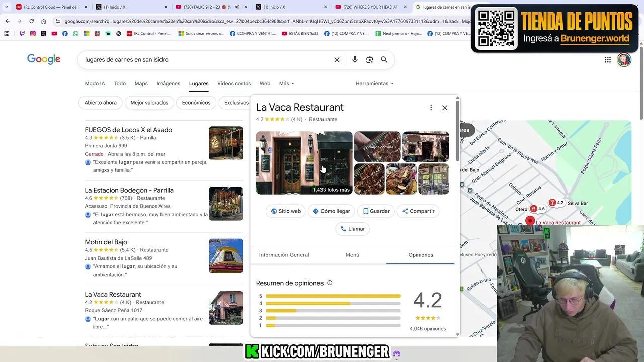
Task: Switch to the Videos cortos tab
Action: click(234, 83)
